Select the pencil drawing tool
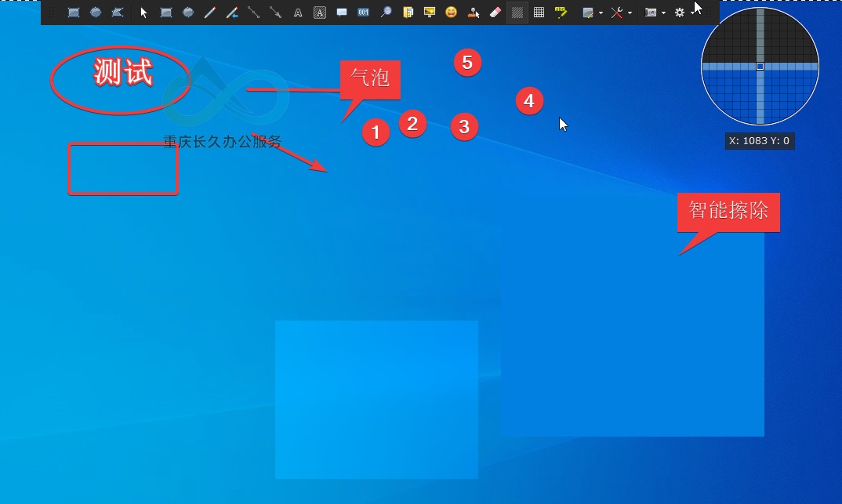The width and height of the screenshot is (842, 504). 210,13
